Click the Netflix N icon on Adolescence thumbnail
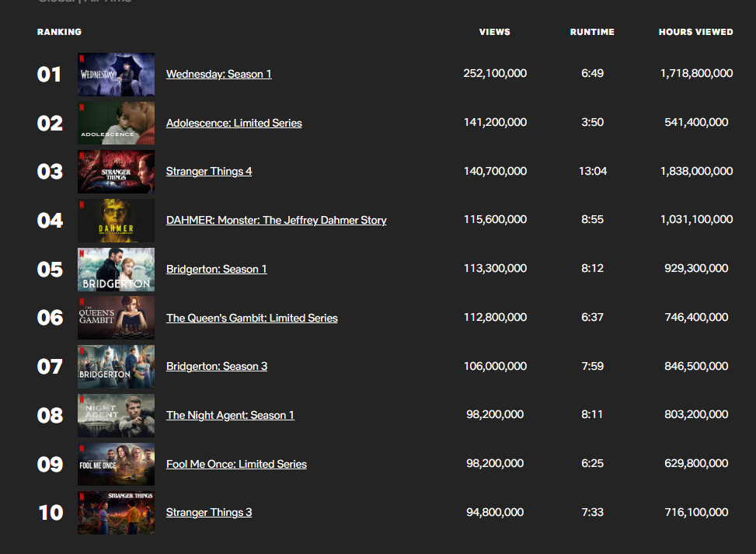The height and width of the screenshot is (554, 756). [82, 109]
